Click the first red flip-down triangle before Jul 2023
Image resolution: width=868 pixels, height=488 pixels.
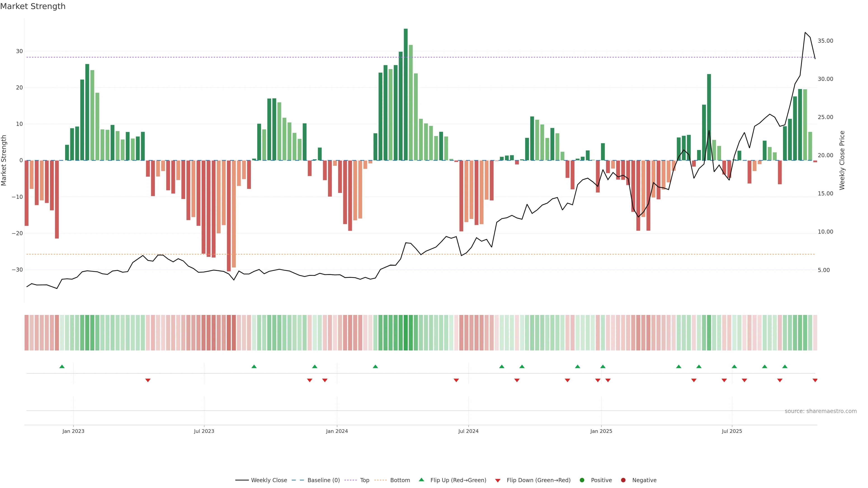pyautogui.click(x=148, y=380)
